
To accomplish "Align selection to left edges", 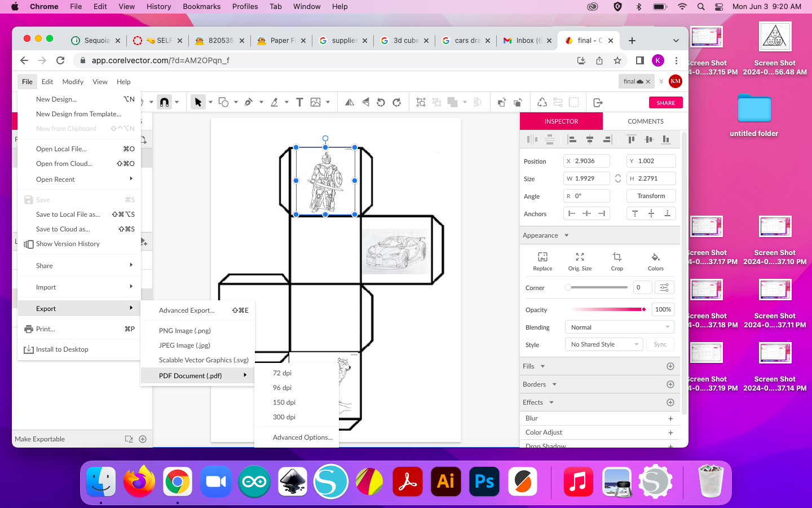I will [572, 139].
